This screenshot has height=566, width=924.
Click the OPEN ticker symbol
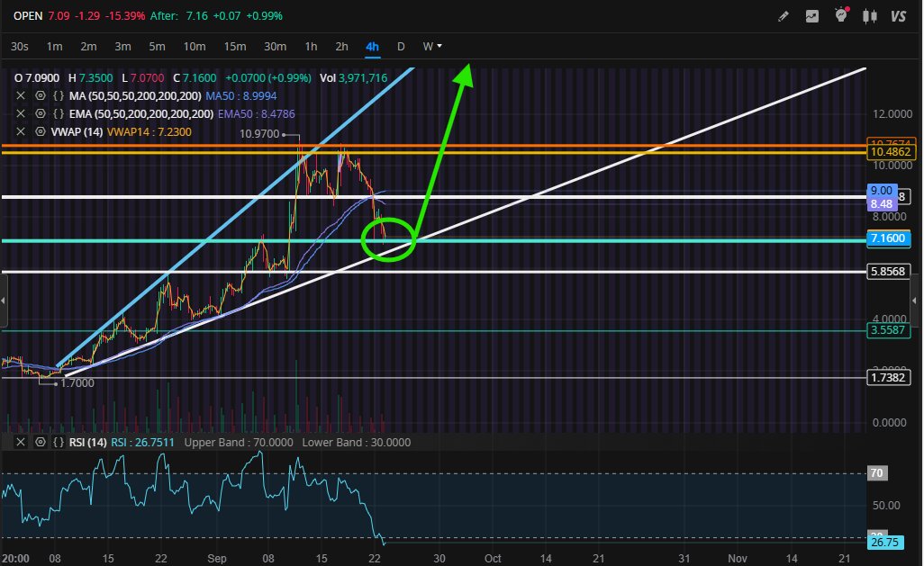tap(28, 16)
